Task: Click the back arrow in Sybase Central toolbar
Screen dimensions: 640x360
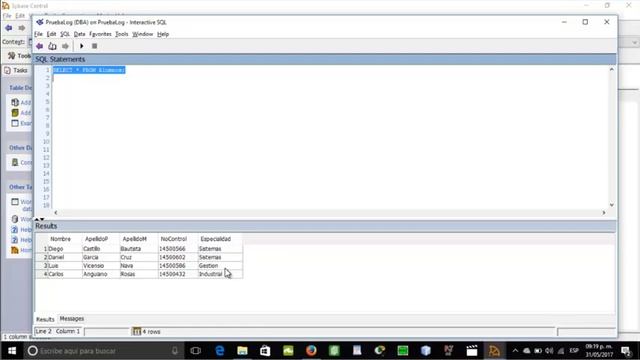Action: (x=9, y=28)
